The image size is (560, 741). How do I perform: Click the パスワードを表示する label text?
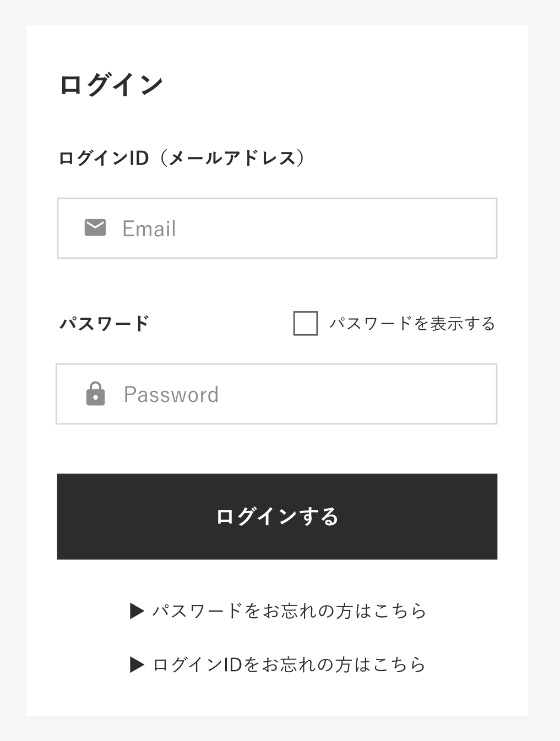[x=412, y=323]
